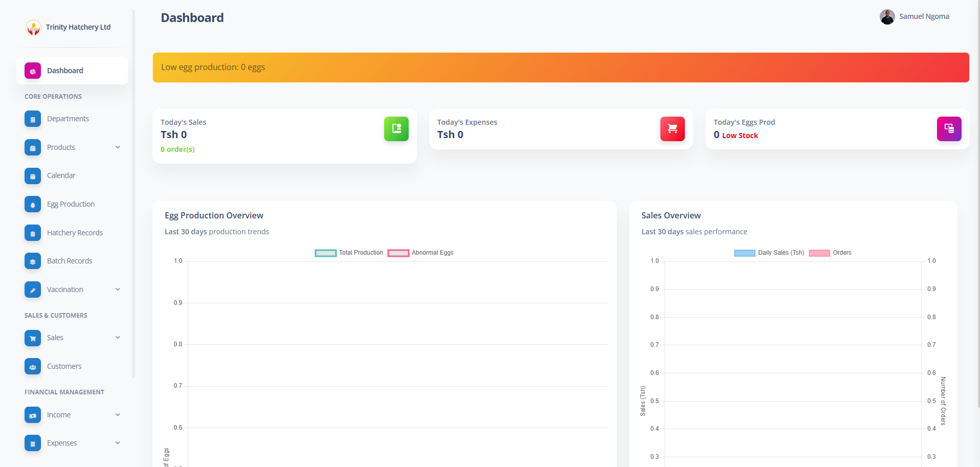The width and height of the screenshot is (980, 467).
Task: Click the red expenses cart icon
Action: coord(672,129)
